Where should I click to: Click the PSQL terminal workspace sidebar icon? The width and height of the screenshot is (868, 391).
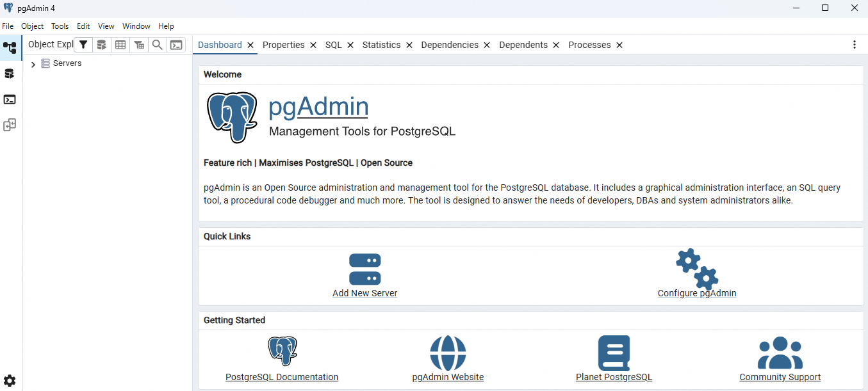(x=10, y=99)
